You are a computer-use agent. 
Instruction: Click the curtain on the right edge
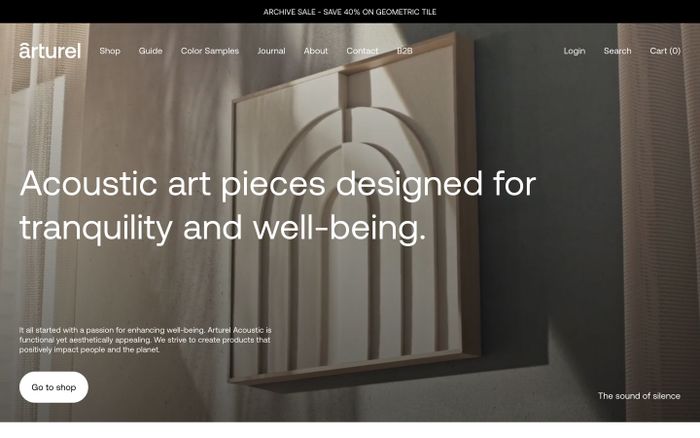point(660,200)
